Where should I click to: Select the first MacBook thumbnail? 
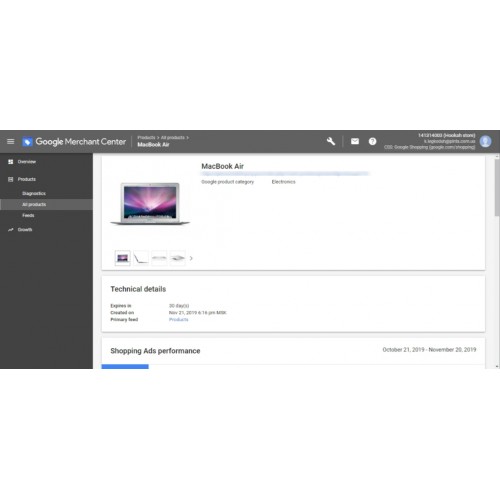click(x=122, y=258)
